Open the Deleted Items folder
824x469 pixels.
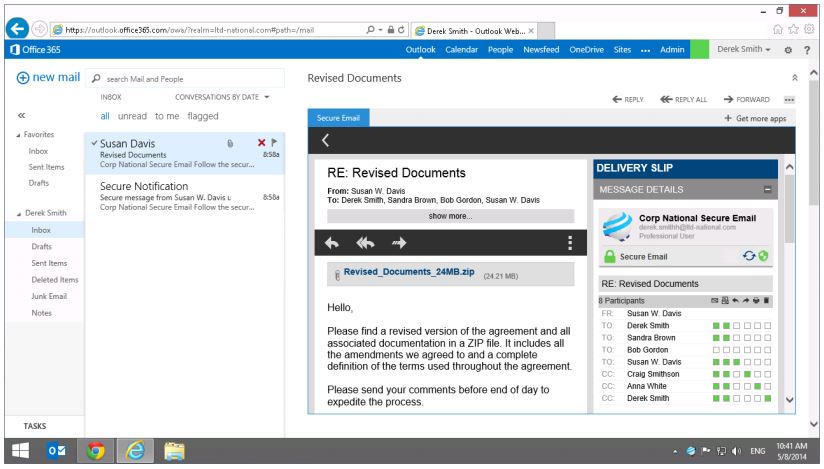(x=55, y=280)
